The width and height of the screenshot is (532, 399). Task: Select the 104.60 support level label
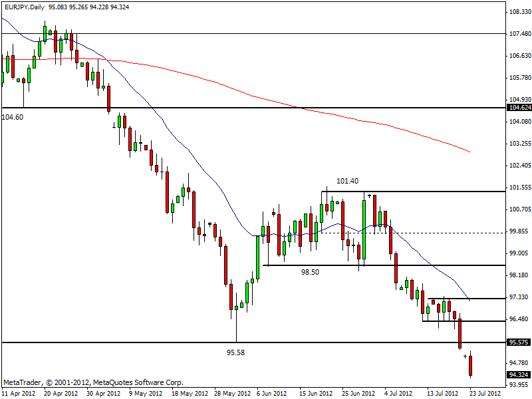pyautogui.click(x=13, y=117)
